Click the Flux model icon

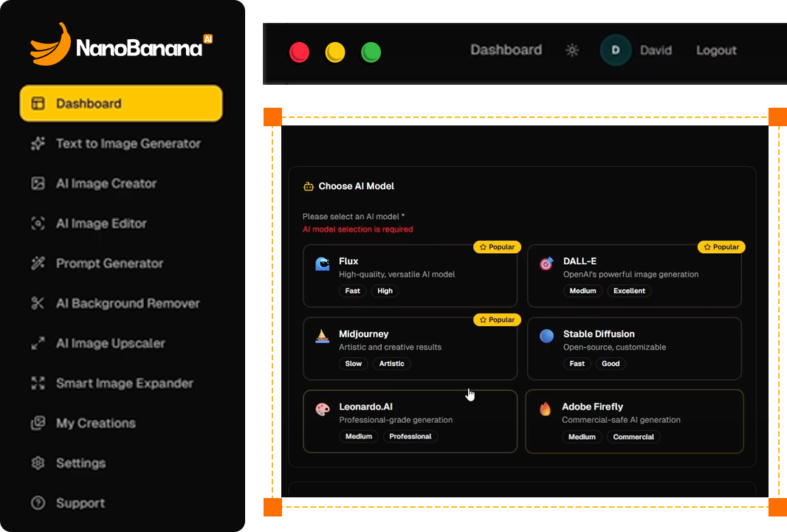pyautogui.click(x=322, y=263)
